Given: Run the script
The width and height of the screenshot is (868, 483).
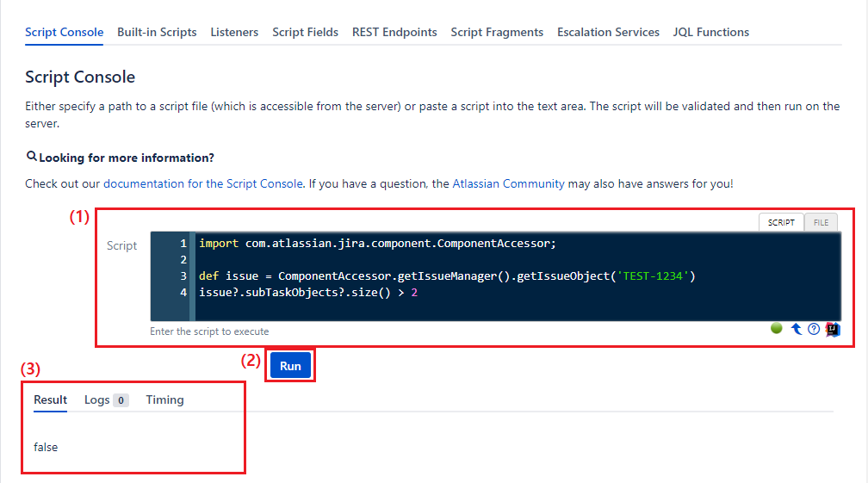Looking at the screenshot, I should point(290,366).
